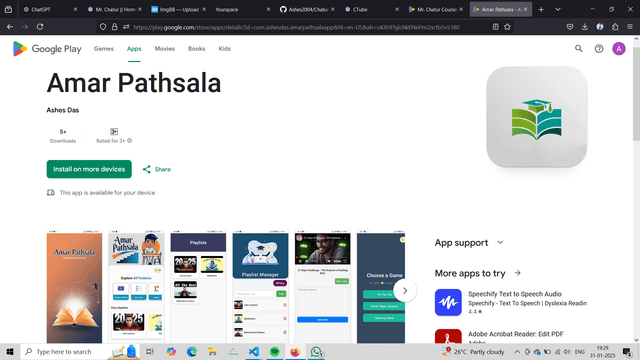Open the browser extensions menu
This screenshot has height=360, width=640.
[615, 27]
